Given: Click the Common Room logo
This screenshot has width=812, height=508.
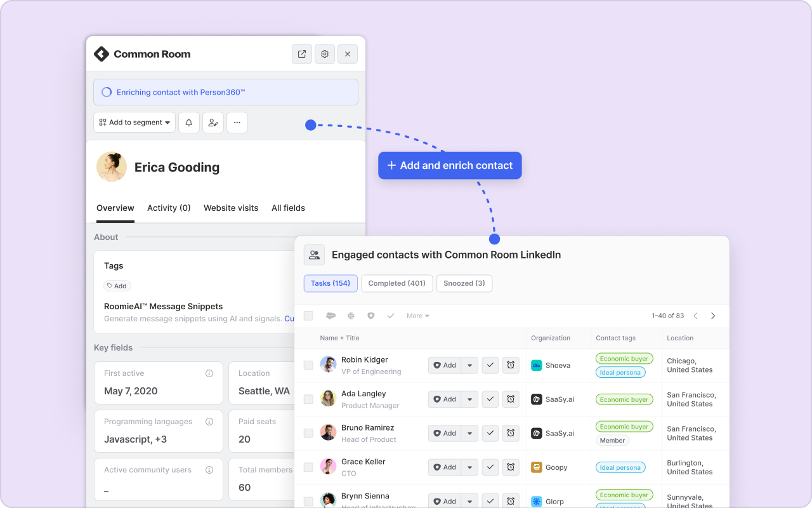Looking at the screenshot, I should pyautogui.click(x=143, y=54).
